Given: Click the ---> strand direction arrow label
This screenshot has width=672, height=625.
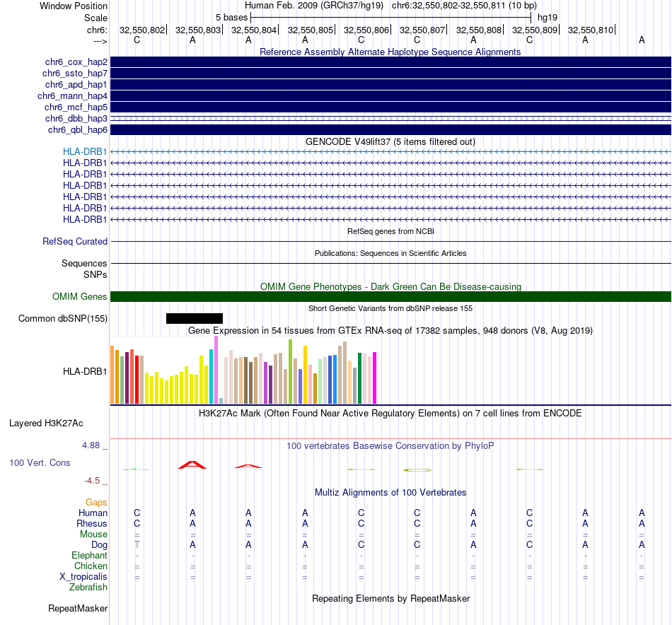Looking at the screenshot, I should [100, 42].
